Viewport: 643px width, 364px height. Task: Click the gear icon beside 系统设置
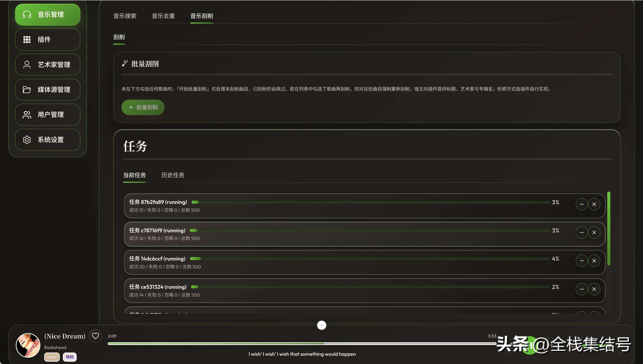27,140
